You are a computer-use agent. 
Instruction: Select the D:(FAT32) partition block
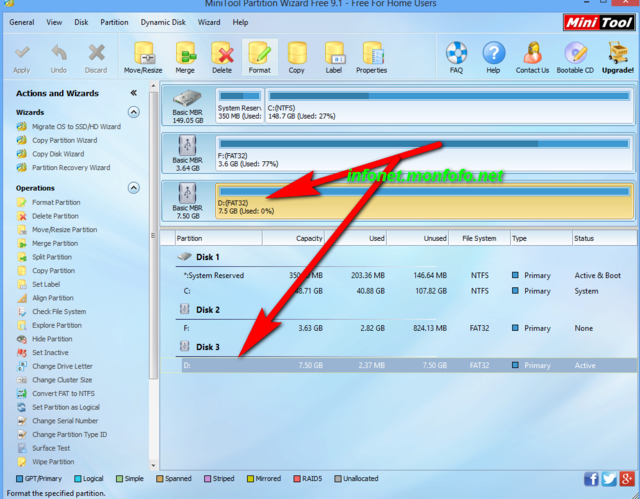pyautogui.click(x=424, y=201)
